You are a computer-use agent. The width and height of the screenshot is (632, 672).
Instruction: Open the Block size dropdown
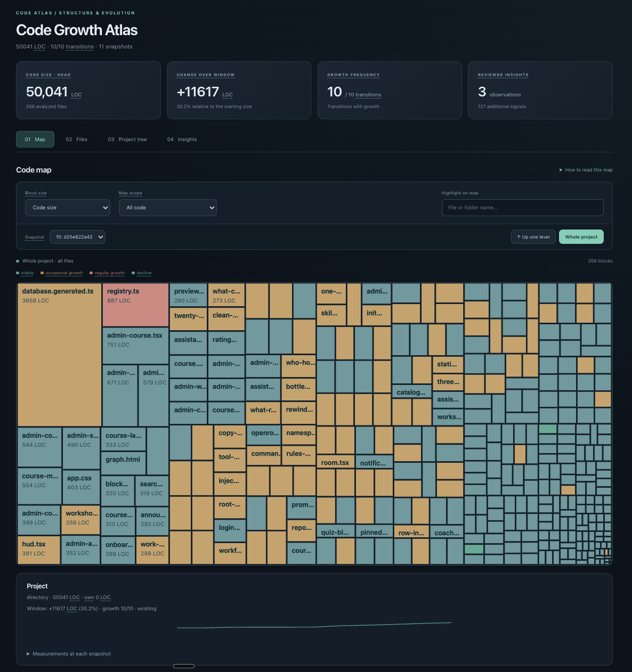pyautogui.click(x=68, y=208)
